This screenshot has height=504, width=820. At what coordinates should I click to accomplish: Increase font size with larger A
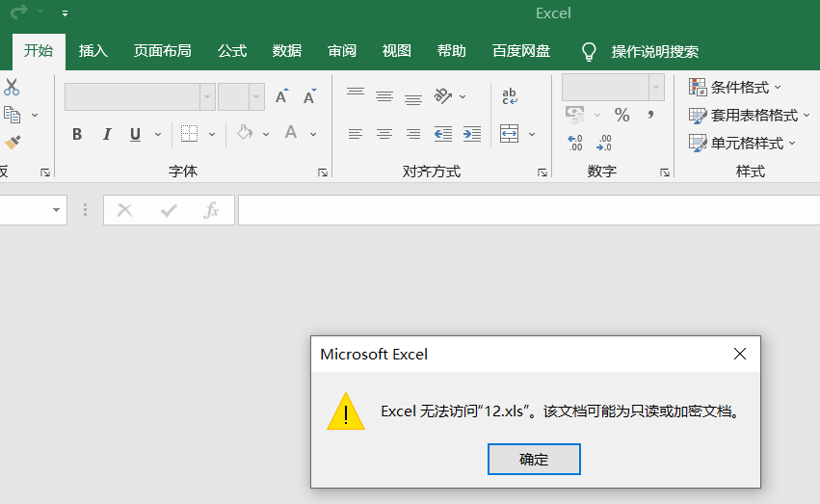click(282, 96)
